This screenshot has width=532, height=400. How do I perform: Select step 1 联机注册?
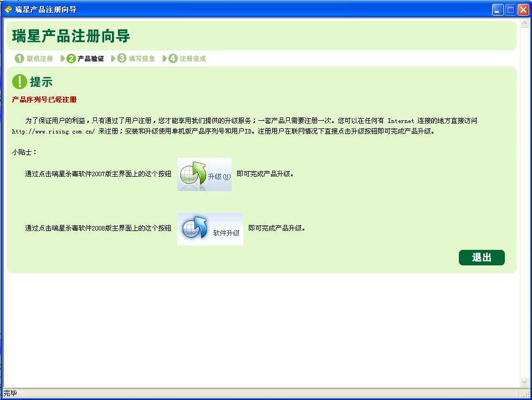click(34, 59)
